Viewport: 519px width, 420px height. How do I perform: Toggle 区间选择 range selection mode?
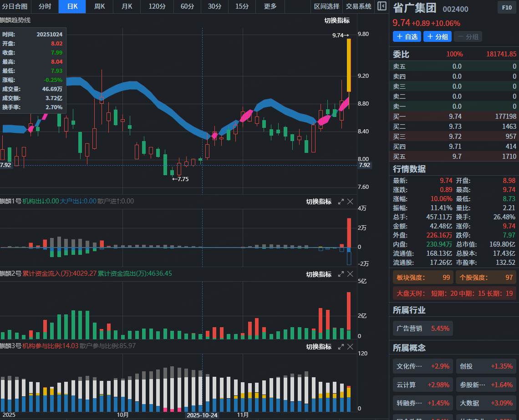coord(326,6)
